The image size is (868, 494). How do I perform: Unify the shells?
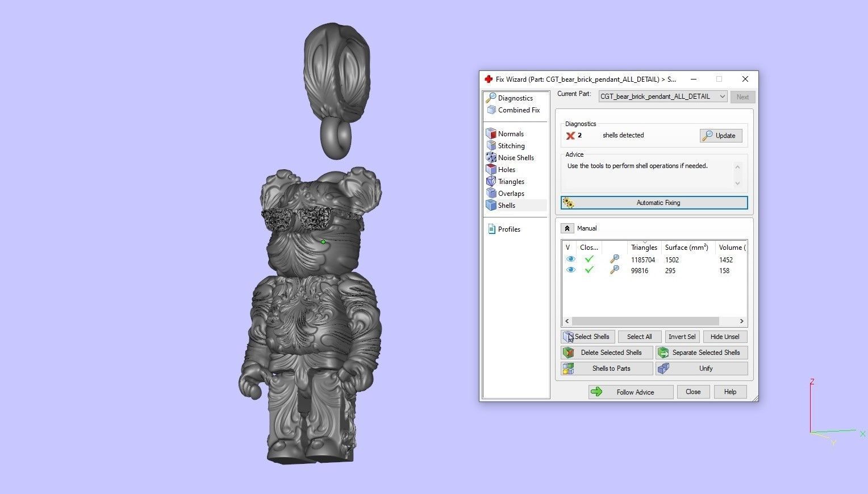[702, 369]
